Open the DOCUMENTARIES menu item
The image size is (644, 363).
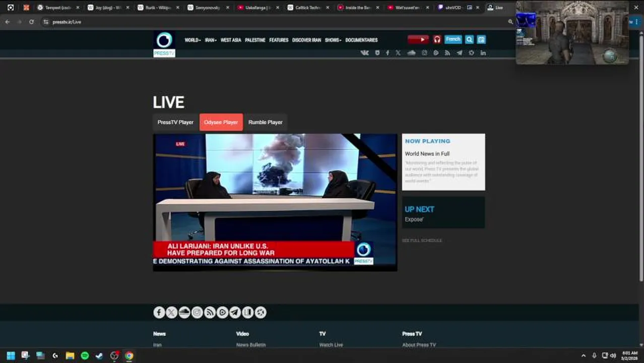[361, 40]
